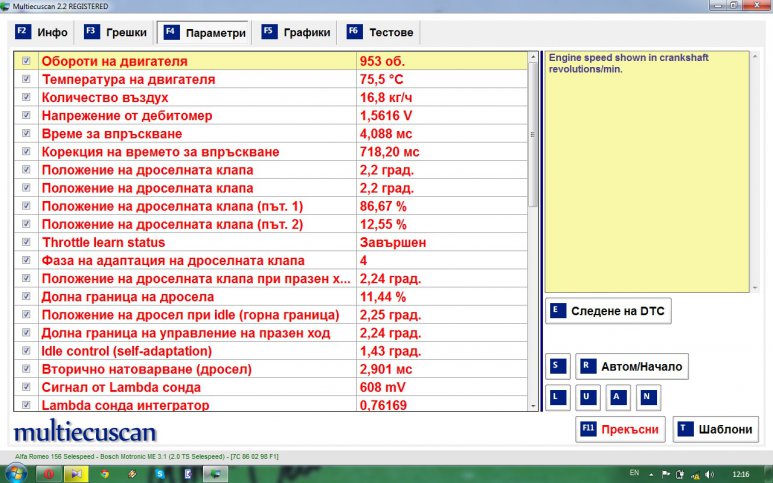
Task: Go to the Тестове tab
Action: point(380,32)
